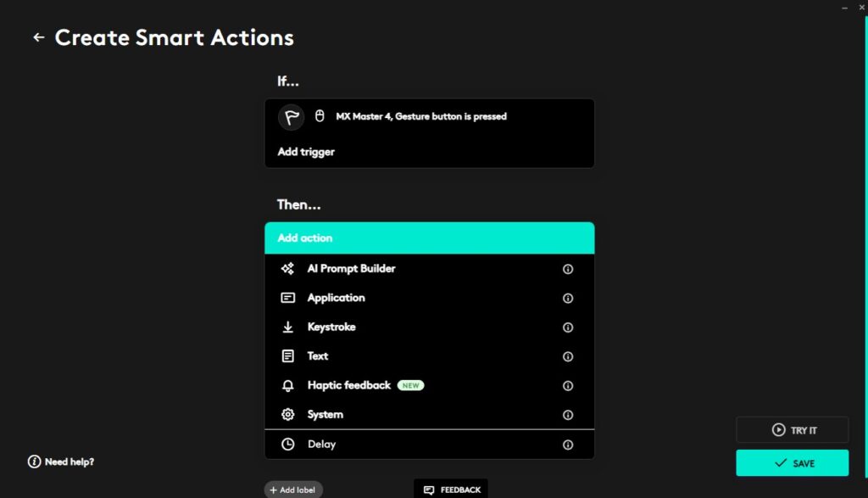Viewport: 868px width, 498px height.
Task: Click the info icon beside Keystroke
Action: [568, 327]
